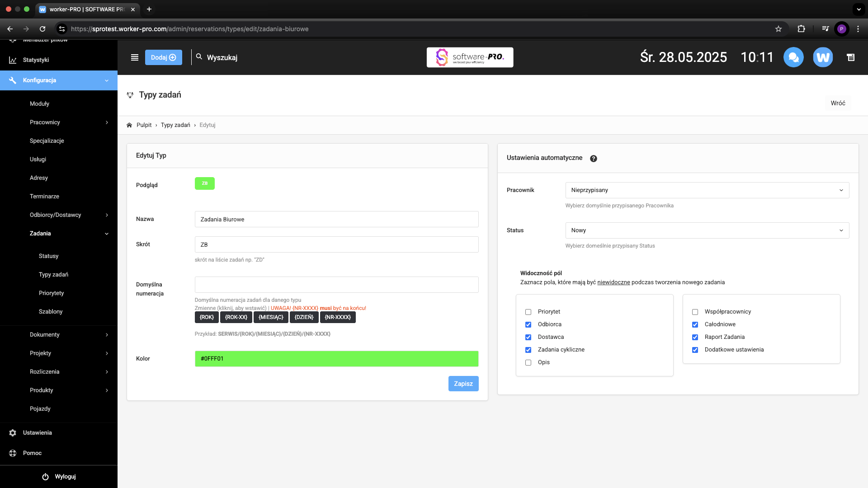Image resolution: width=868 pixels, height=488 pixels.
Task: Open the Pracownik dropdown
Action: [x=707, y=190]
